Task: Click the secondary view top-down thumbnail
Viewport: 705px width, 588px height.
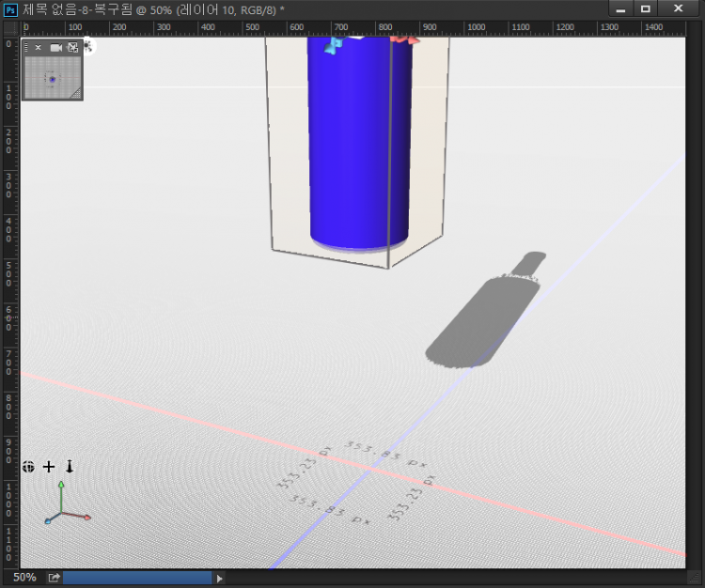Action: [x=52, y=78]
